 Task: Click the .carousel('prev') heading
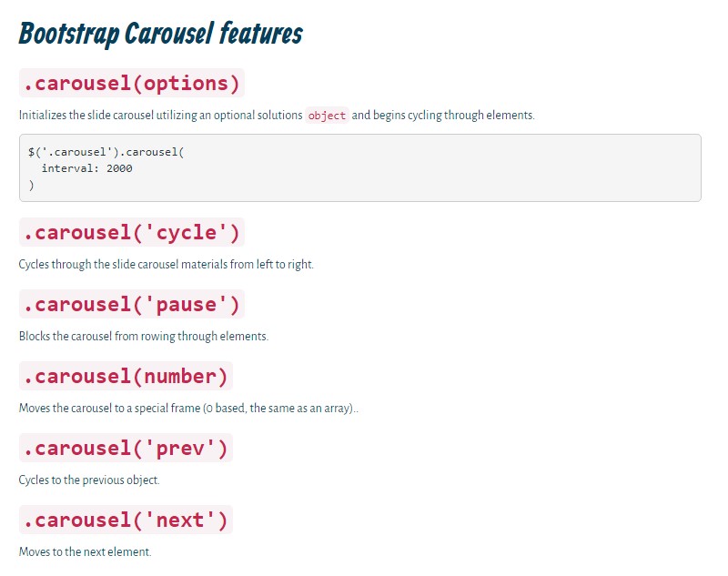pyautogui.click(x=126, y=448)
